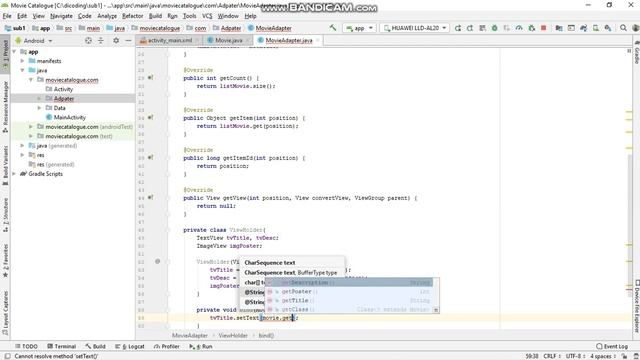Collapse the java folder node
The width and height of the screenshot is (640, 360).
point(22,70)
